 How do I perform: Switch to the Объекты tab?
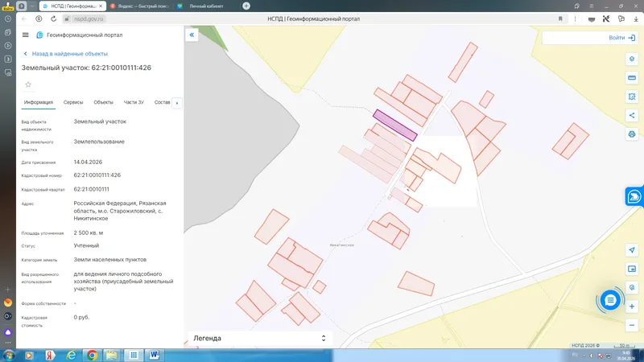pyautogui.click(x=103, y=102)
